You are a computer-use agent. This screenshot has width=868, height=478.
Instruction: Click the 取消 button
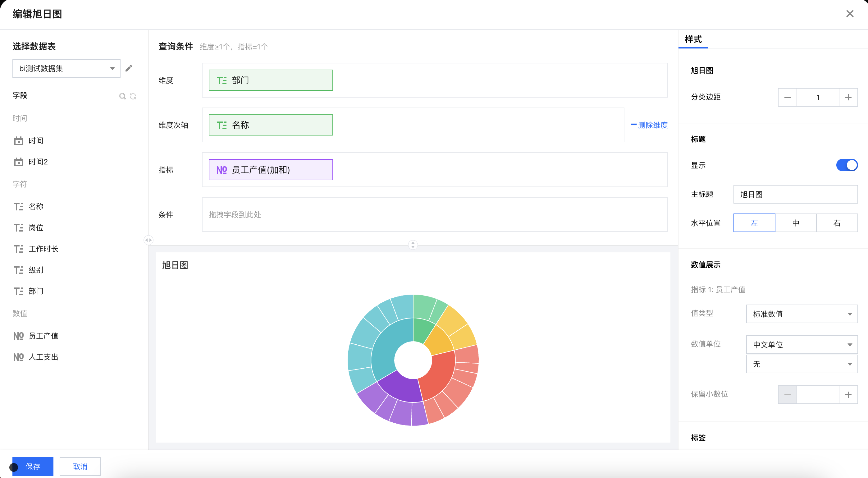point(80,467)
